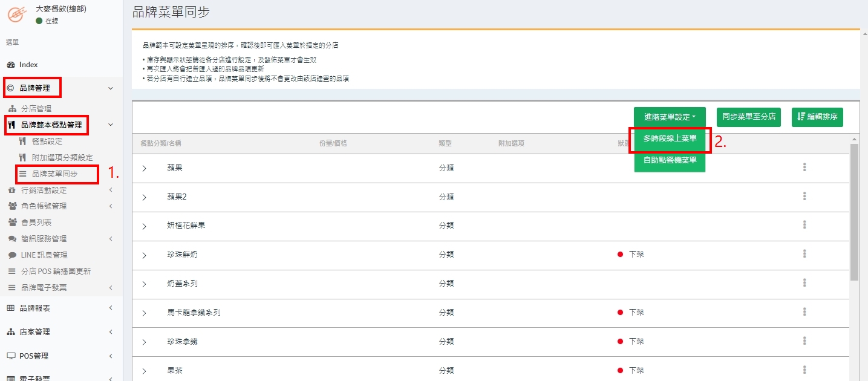Image resolution: width=868 pixels, height=381 pixels.
Task: Select 自助點餐機菜單 from dropdown
Action: 670,161
